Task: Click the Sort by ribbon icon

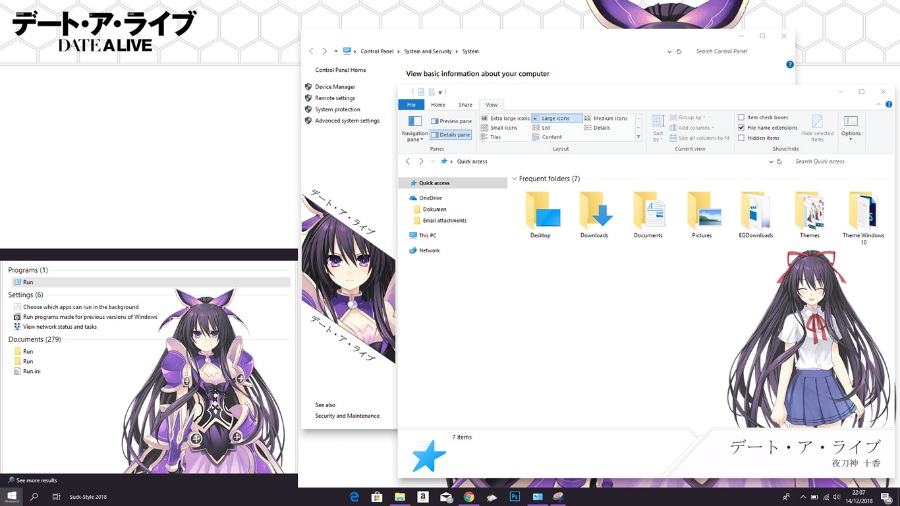Action: coord(658,127)
